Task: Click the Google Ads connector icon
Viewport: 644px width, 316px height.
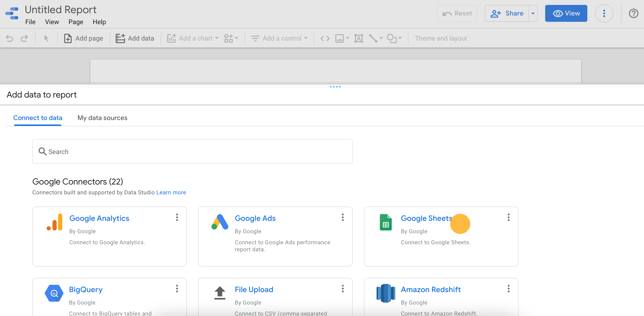Action: [x=220, y=222]
